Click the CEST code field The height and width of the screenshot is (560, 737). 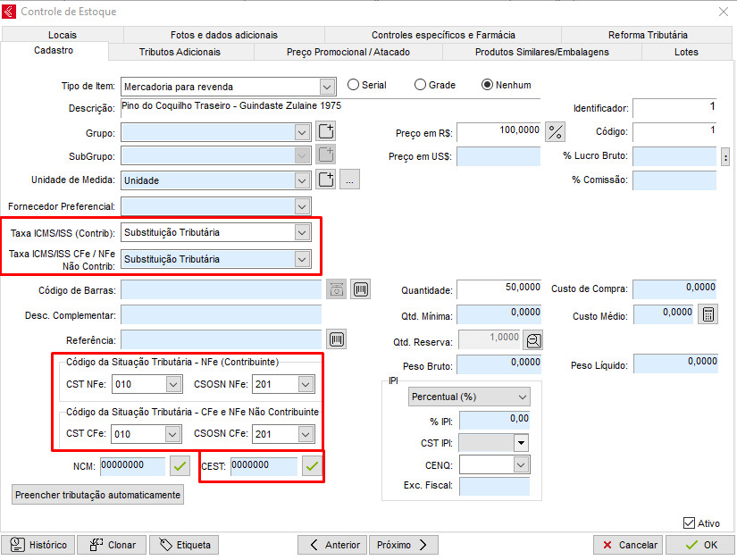[264, 466]
